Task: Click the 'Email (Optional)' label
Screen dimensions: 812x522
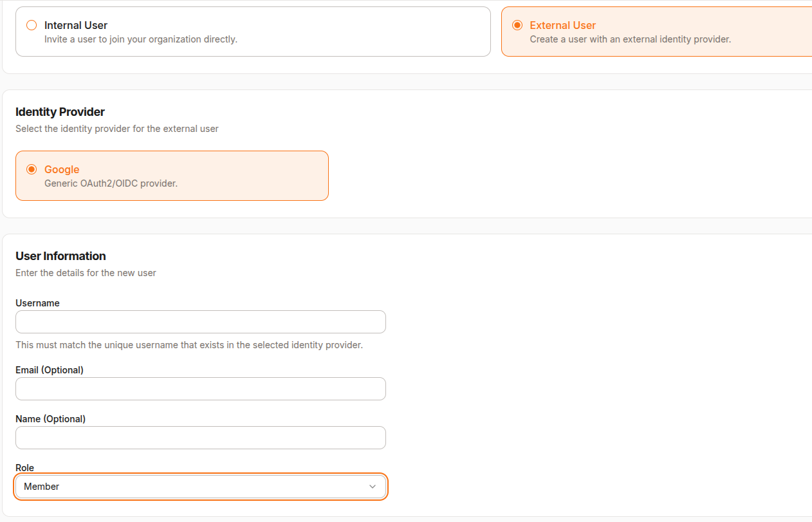Action: click(x=50, y=370)
